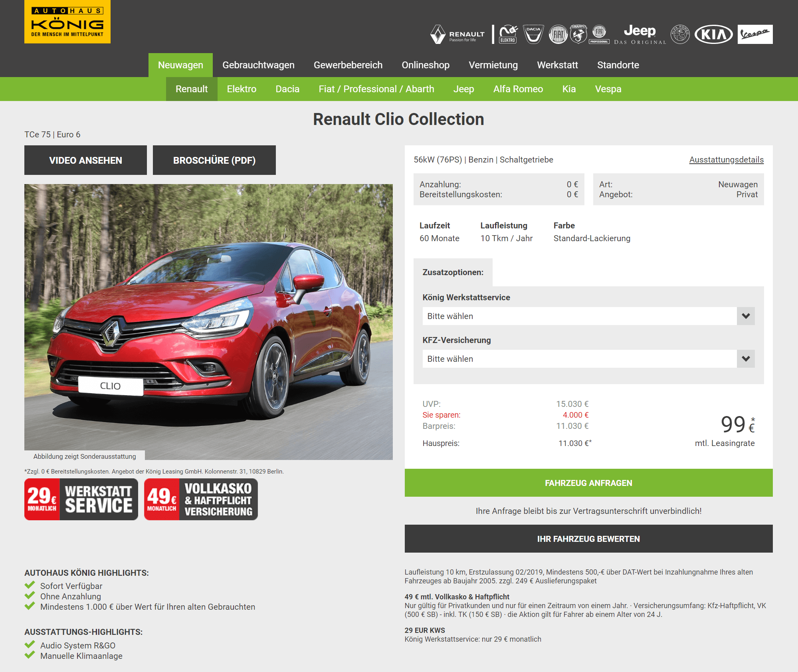
Task: Select the Zusatzoptionen tab
Action: 453,272
